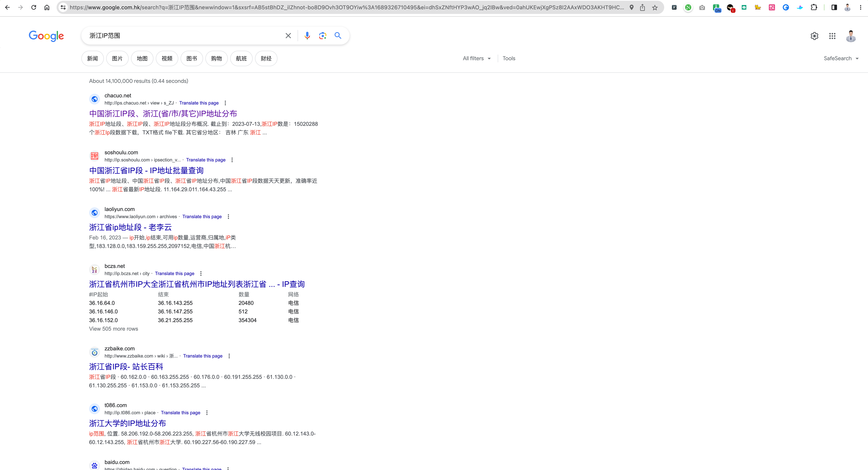The image size is (868, 470).
Task: Open the Google account avatar
Action: coord(851,36)
